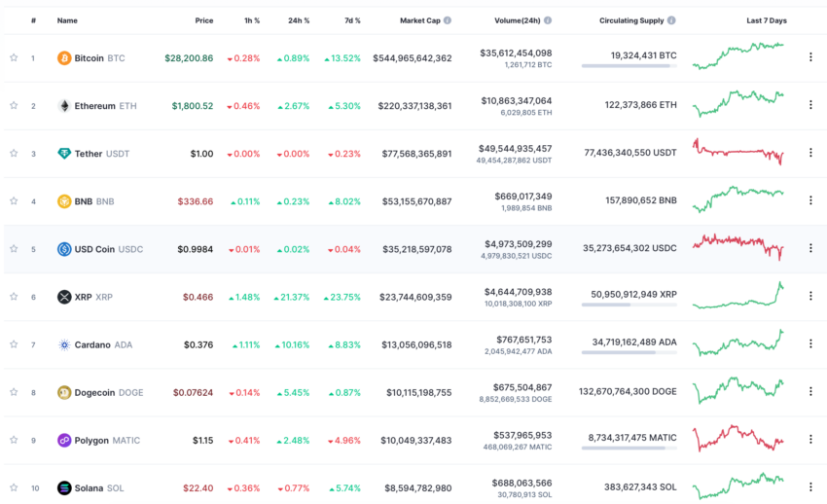Open three-dot options menu for XRP

810,296
